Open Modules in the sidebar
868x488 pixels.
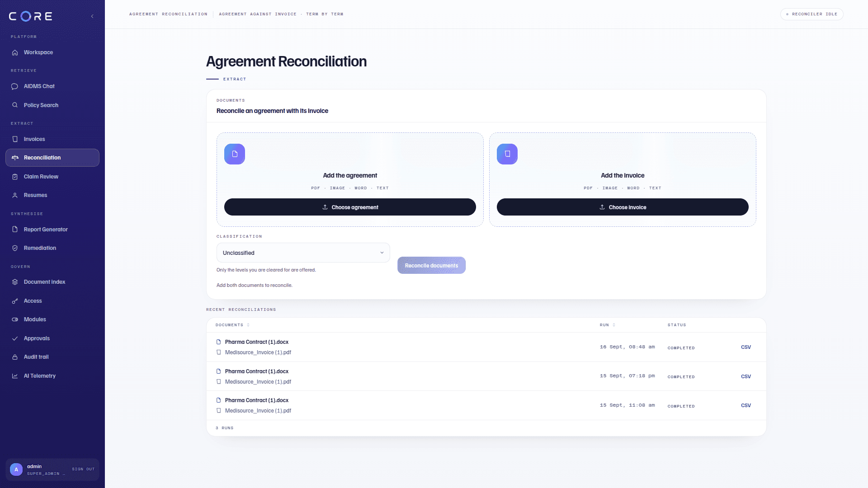point(52,319)
